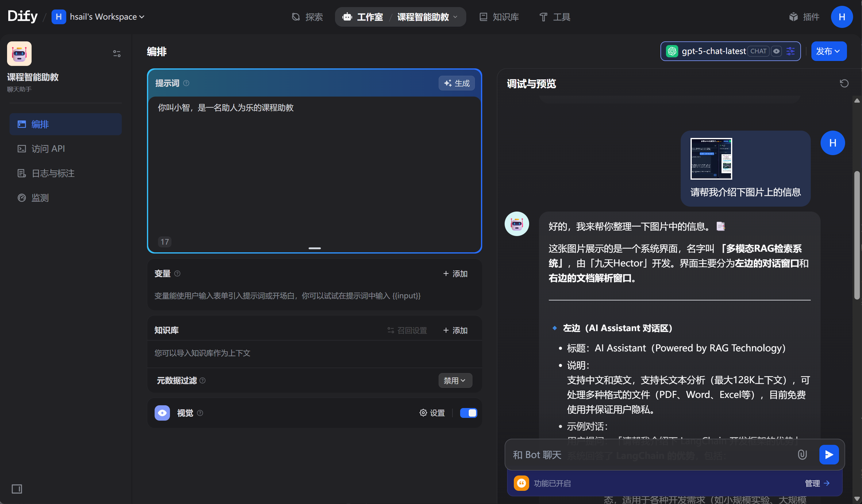Open 访问 API in the sidebar
862x504 pixels.
[x=65, y=149]
